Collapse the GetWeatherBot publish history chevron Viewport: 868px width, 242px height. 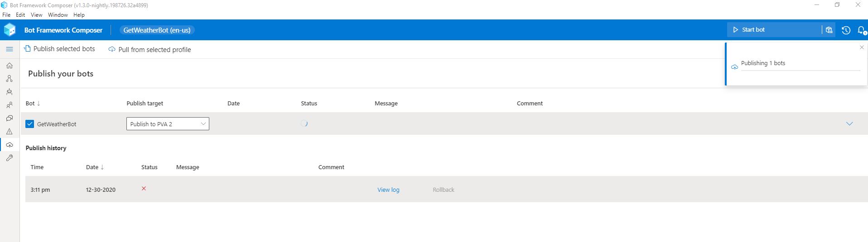click(849, 123)
